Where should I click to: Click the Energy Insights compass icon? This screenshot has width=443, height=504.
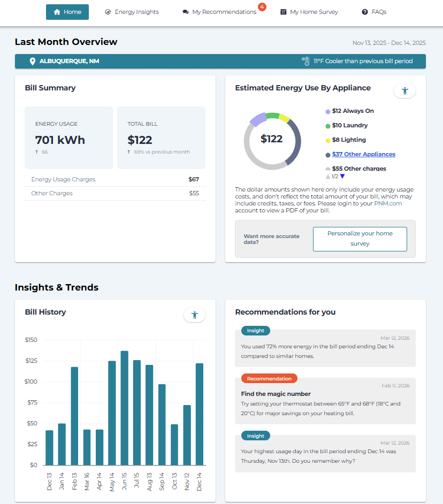[108, 11]
